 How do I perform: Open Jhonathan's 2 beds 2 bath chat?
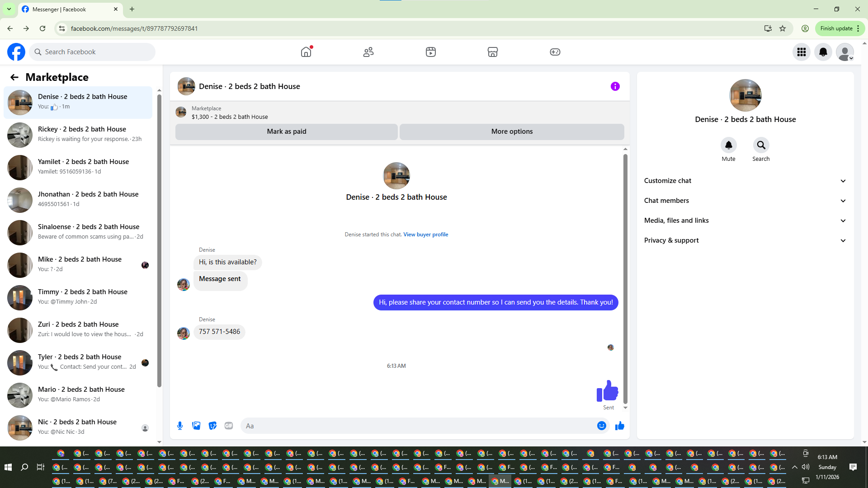pos(78,200)
